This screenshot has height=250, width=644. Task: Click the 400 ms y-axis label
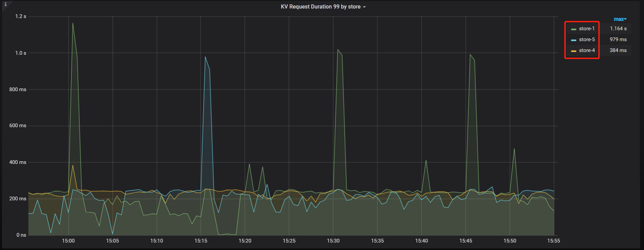click(18, 162)
